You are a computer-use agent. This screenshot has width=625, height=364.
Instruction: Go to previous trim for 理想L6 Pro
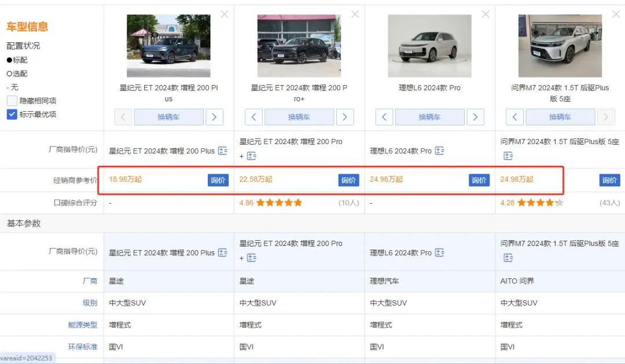tap(384, 117)
